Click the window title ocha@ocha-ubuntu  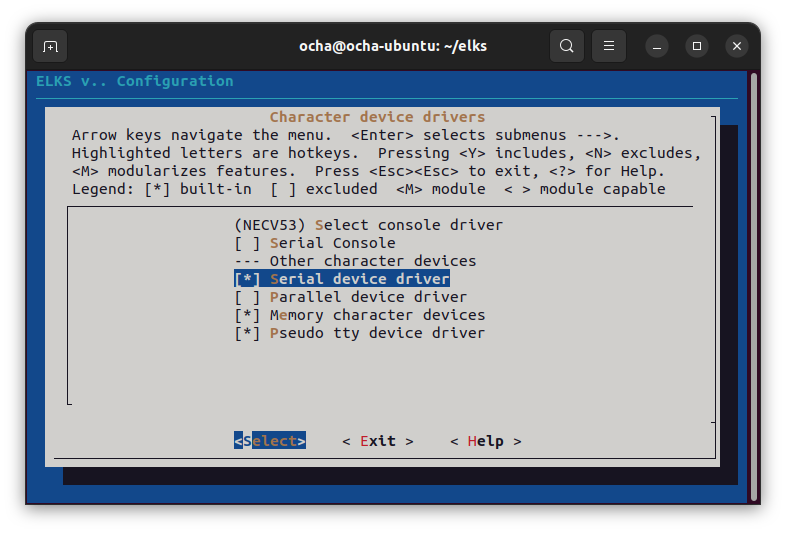click(x=393, y=46)
